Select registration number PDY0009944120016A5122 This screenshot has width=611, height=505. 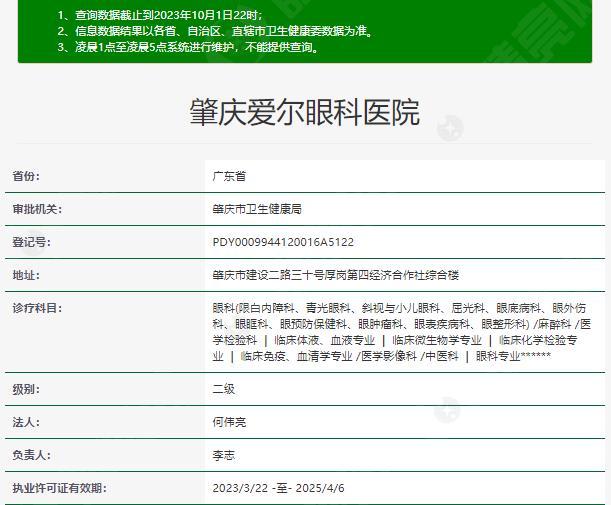tap(283, 242)
